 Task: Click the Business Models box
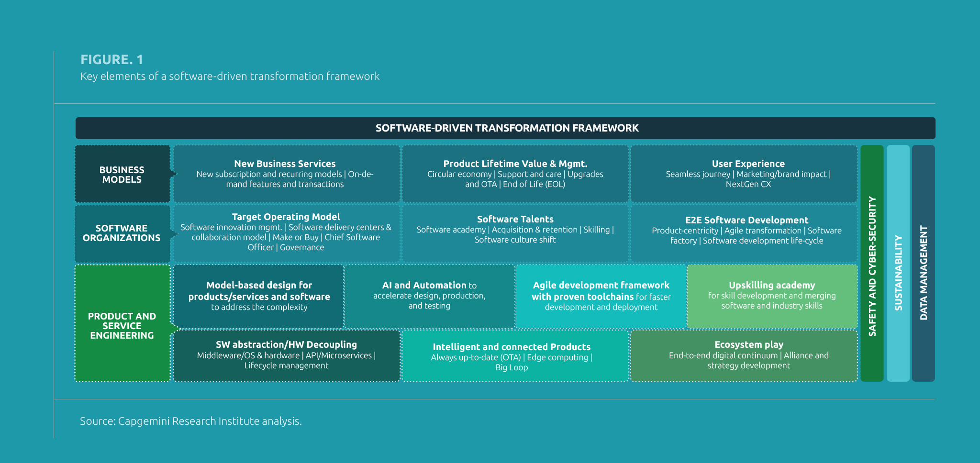[122, 174]
